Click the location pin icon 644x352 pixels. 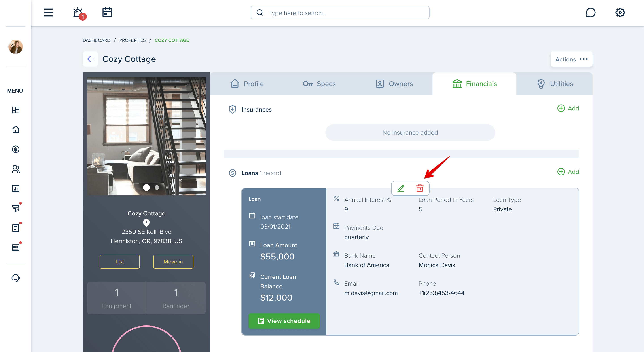[146, 223]
